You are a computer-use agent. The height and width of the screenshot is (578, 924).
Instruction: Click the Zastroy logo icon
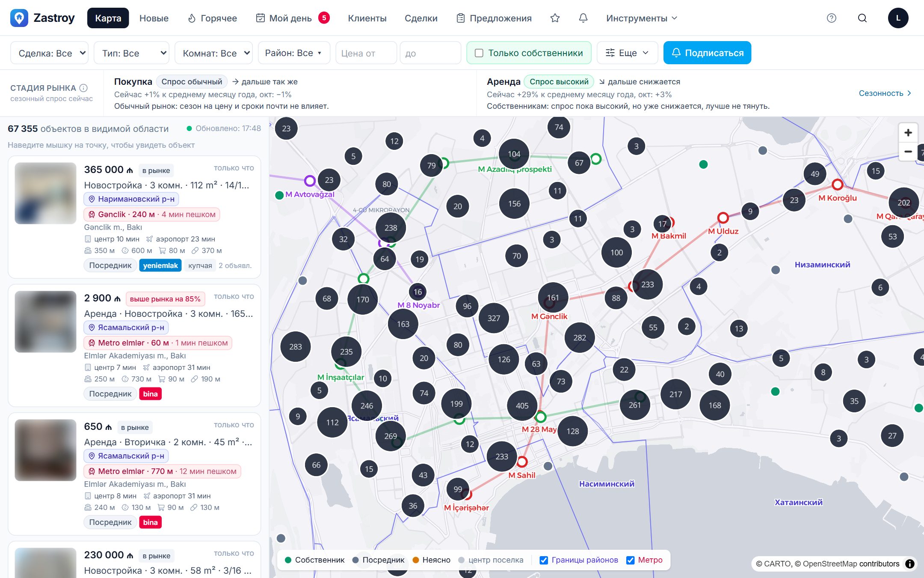point(19,18)
